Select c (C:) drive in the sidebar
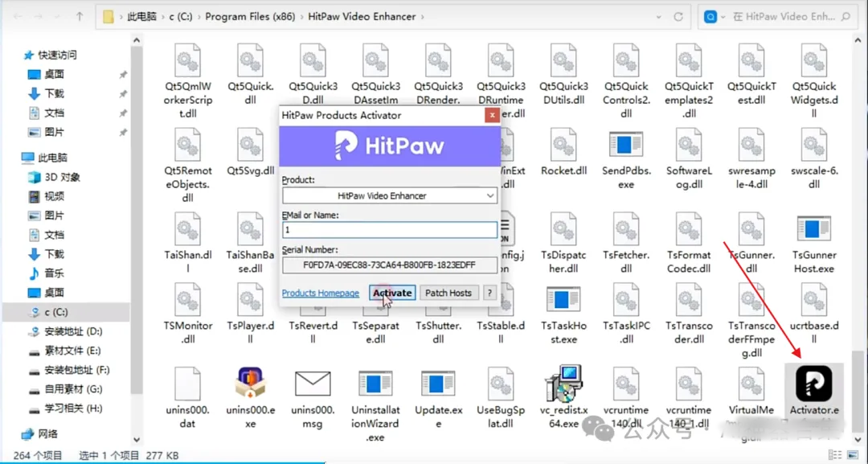 66,312
